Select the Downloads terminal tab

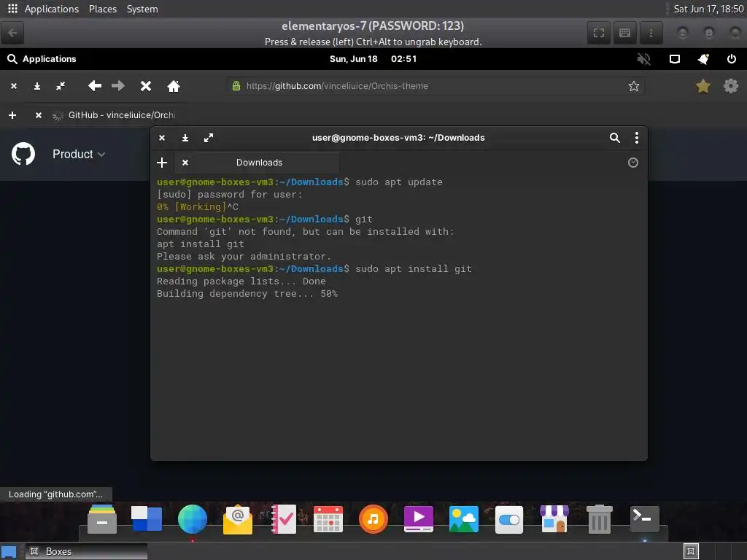(x=258, y=163)
